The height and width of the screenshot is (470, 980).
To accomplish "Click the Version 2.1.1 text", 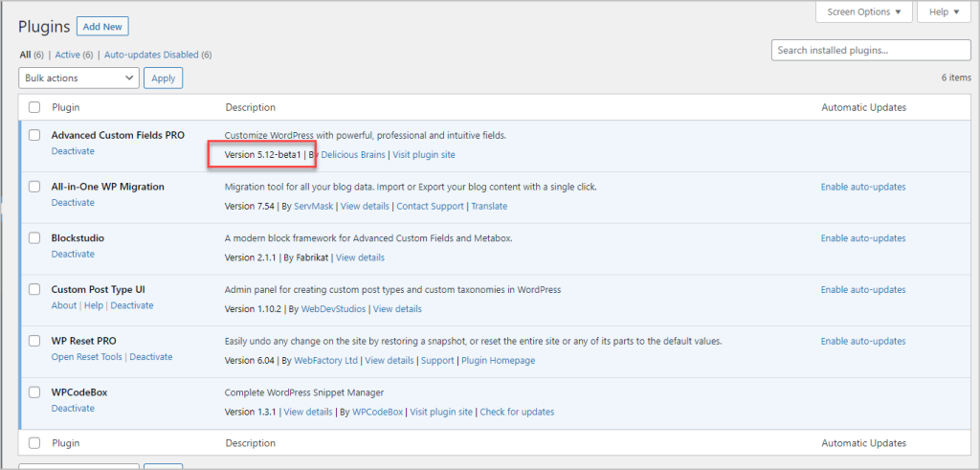I will pyautogui.click(x=250, y=257).
